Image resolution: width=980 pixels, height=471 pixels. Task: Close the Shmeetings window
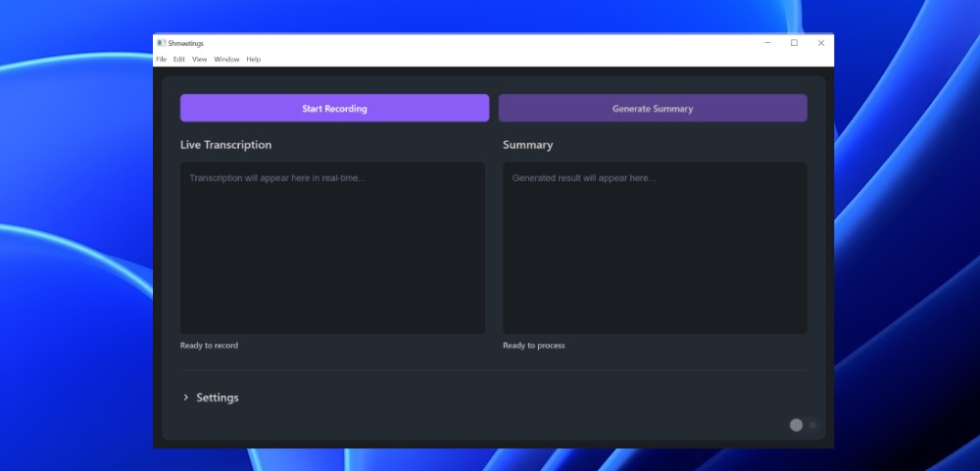point(821,43)
